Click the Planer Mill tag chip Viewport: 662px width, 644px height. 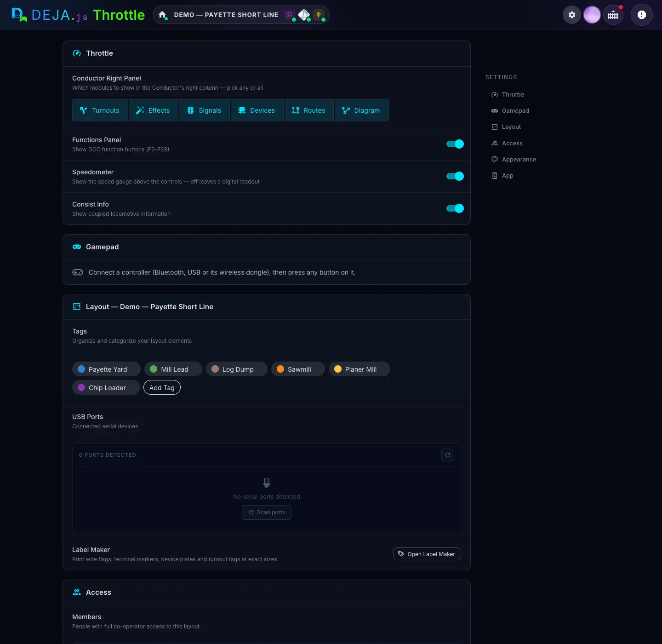[x=360, y=369]
